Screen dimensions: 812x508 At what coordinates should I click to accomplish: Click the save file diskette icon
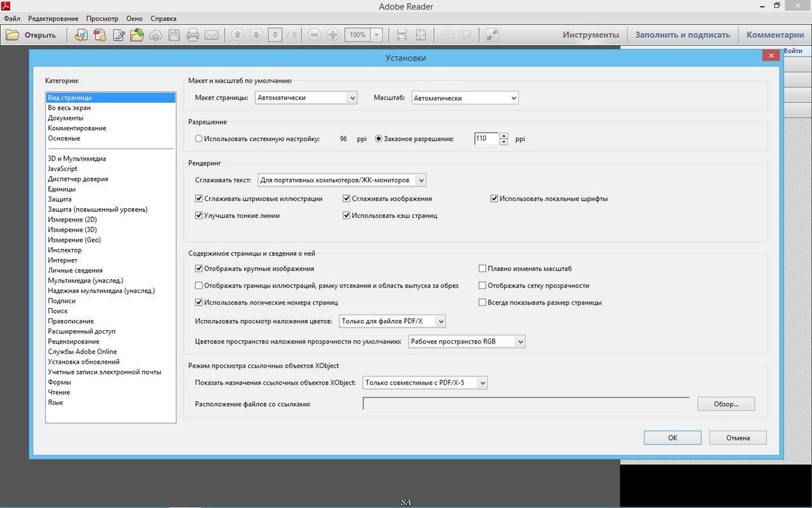tap(174, 35)
